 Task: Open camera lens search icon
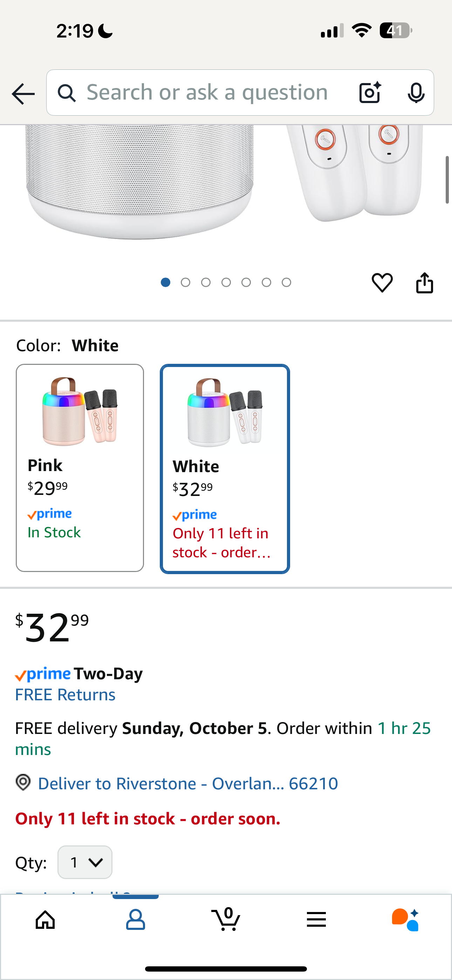pyautogui.click(x=370, y=93)
